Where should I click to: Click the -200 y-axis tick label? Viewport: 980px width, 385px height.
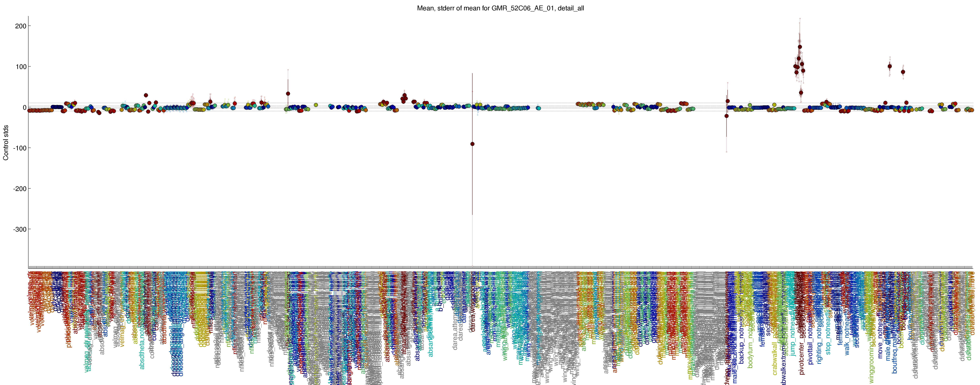point(19,189)
